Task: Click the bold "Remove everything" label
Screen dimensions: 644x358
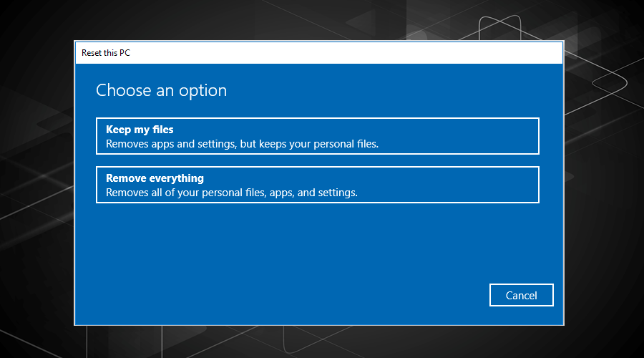Action: (x=155, y=178)
